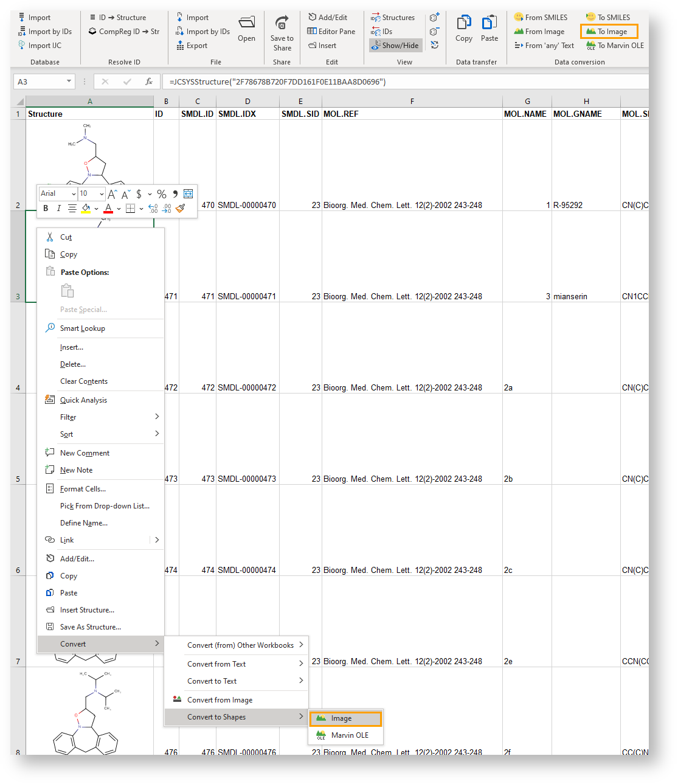The height and width of the screenshot is (784, 678).
Task: Click Save to Share in ribbon
Action: pos(282,34)
